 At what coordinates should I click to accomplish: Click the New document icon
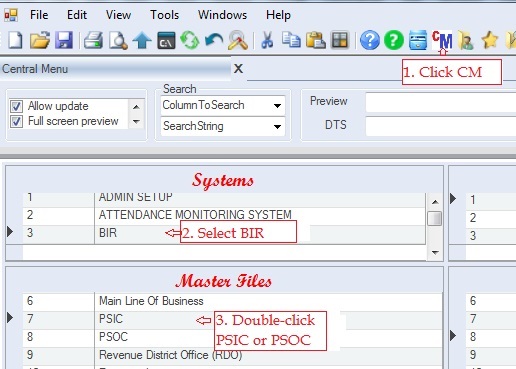click(15, 40)
